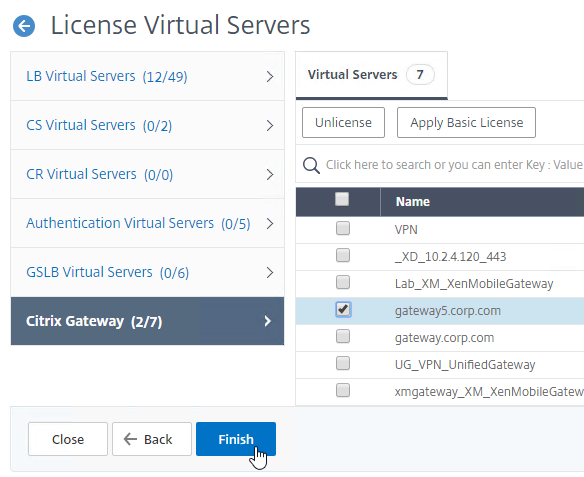
Task: Switch to the Virtual Servers tab
Action: [371, 75]
